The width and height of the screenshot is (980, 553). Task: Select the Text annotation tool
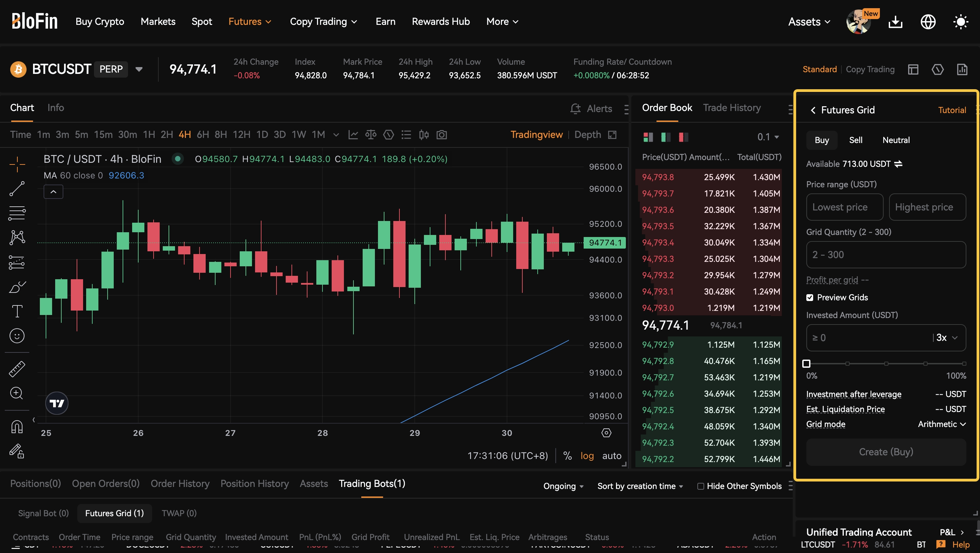(17, 311)
